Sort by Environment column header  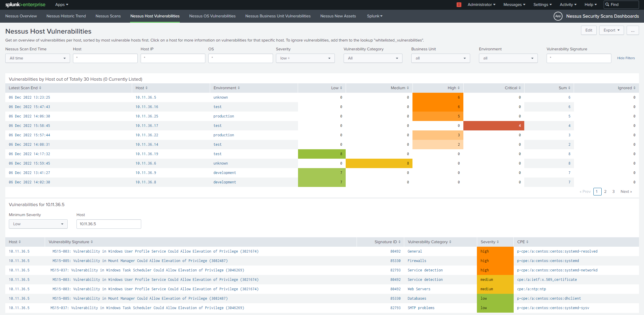(227, 88)
